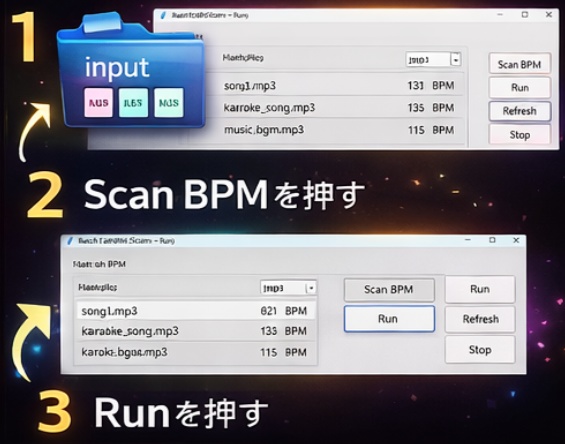Click the 115 BPM value in lower window
Viewport: 565px width, 444px height.
click(284, 352)
